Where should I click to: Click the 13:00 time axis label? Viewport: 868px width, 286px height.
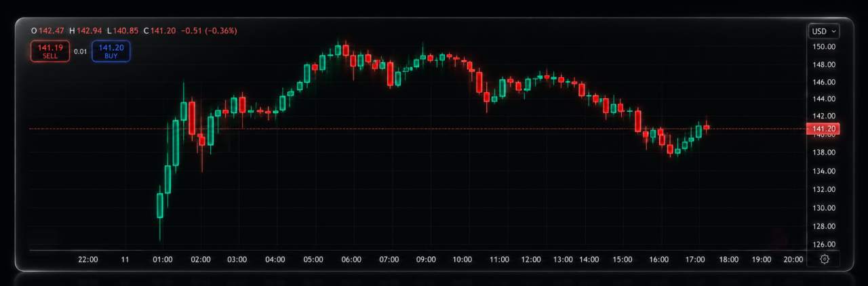point(563,260)
